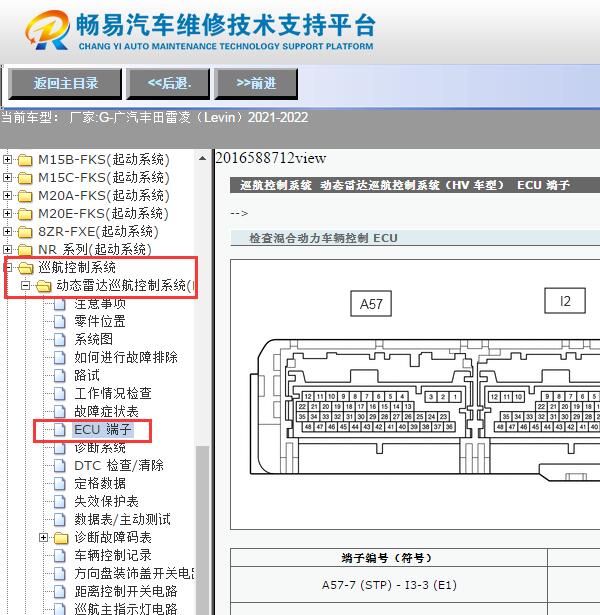600x615 pixels.
Task: Click the document icon beside DTC 检查/清除
Action: (60, 466)
